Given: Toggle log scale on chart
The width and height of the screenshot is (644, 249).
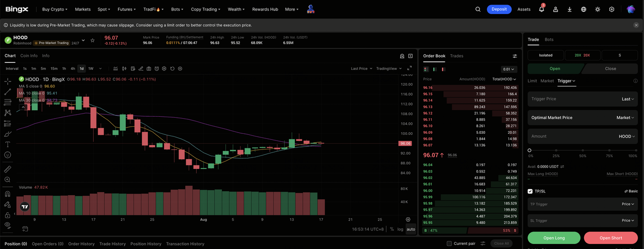Looking at the screenshot, I should (x=400, y=229).
